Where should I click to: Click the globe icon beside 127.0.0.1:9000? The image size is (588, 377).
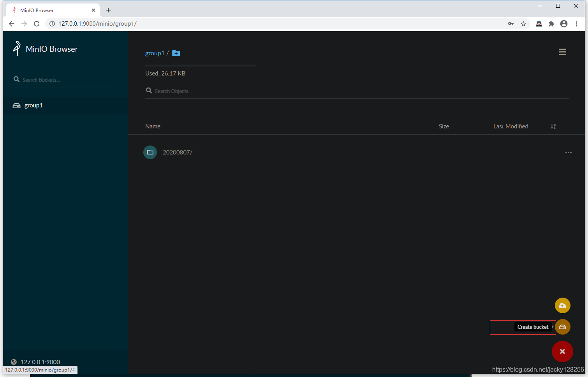(x=14, y=362)
